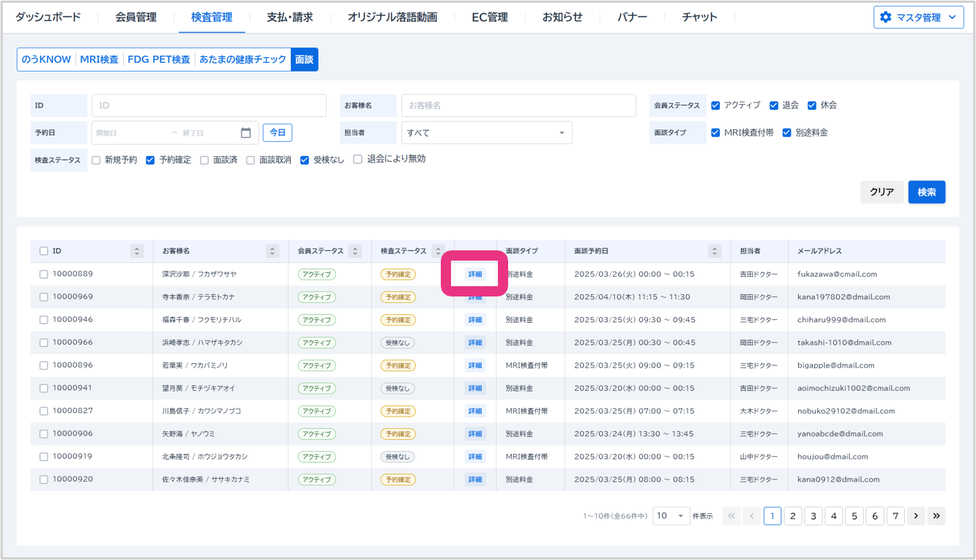
Task: Uncheck the 退会 member status checkbox
Action: coord(774,105)
